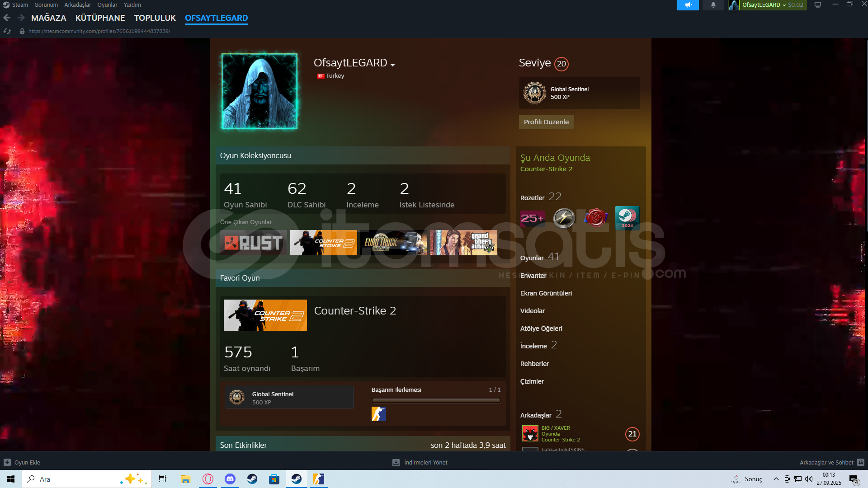This screenshot has height=488, width=868.
Task: Click the CS2 achievement icon under Başarım İlerlemesi
Action: (379, 414)
